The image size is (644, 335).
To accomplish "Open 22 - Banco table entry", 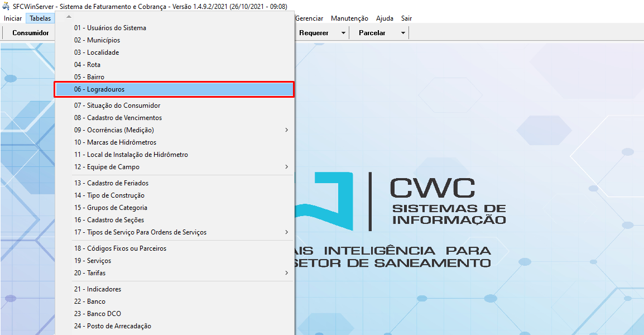I will click(x=89, y=301).
